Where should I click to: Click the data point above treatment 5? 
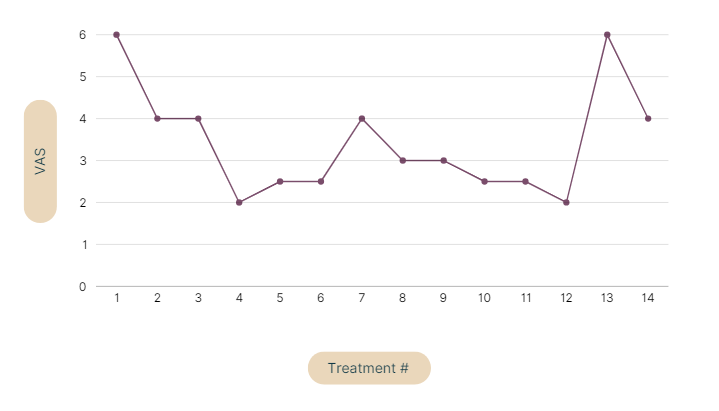point(280,181)
